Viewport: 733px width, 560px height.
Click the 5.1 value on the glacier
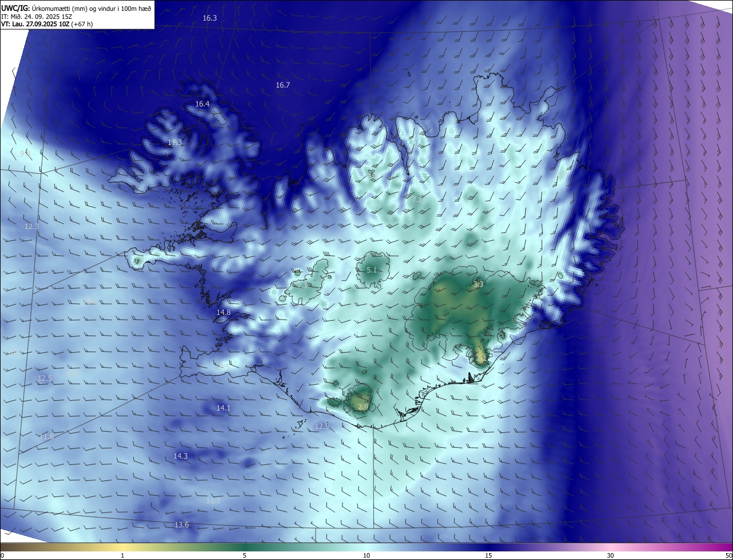372,270
